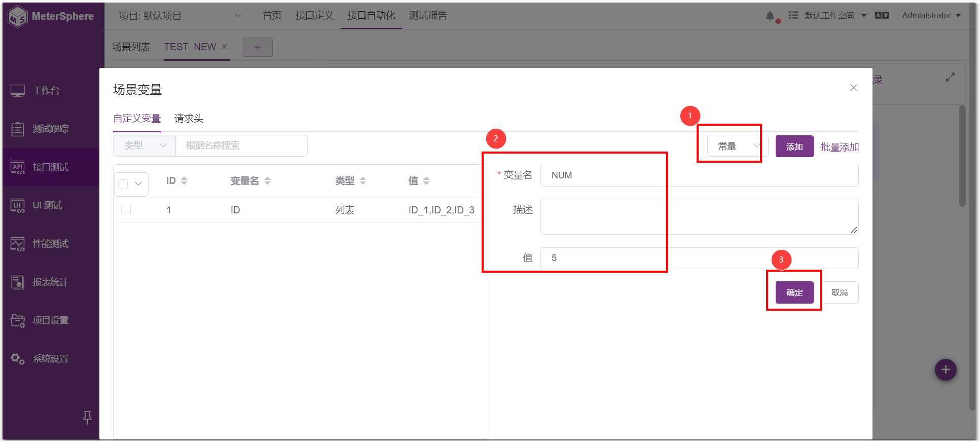Close the 场景变量 dialog
980x444 pixels.
[x=854, y=88]
